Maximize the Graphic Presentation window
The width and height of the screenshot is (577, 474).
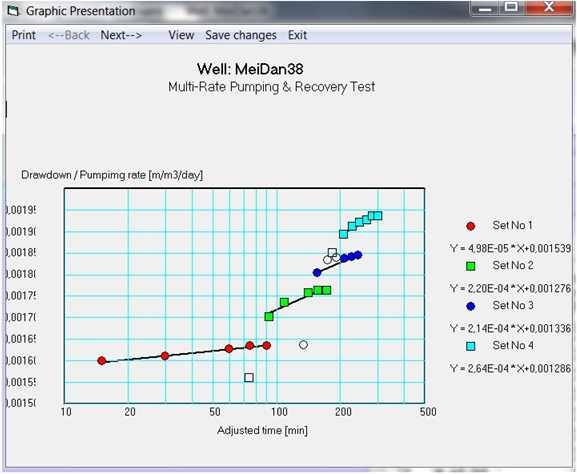(x=511, y=7)
